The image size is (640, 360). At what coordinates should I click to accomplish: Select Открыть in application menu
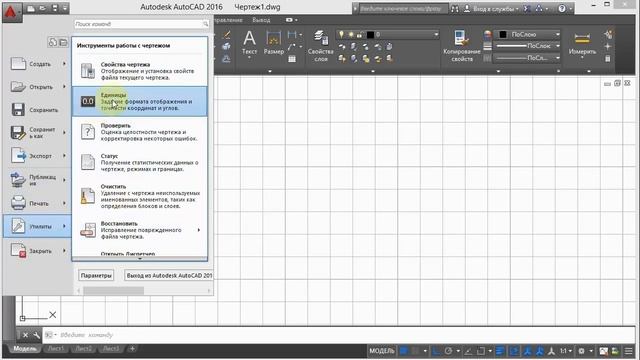click(x=37, y=87)
